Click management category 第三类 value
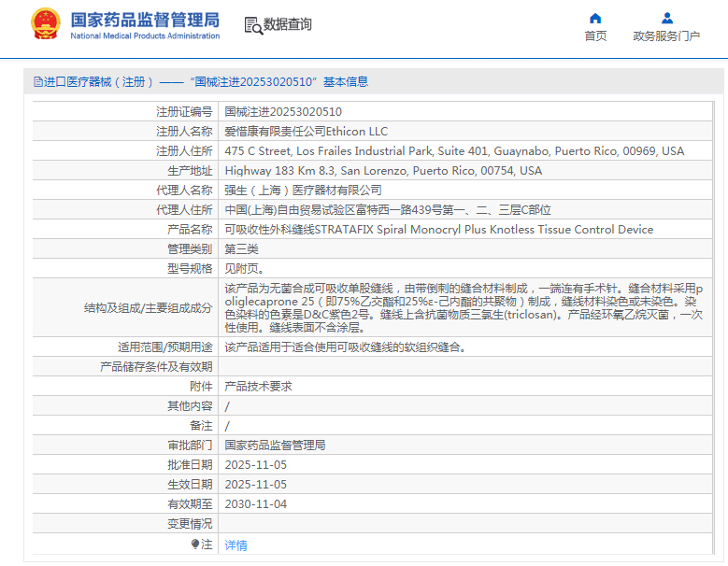 coord(241,249)
